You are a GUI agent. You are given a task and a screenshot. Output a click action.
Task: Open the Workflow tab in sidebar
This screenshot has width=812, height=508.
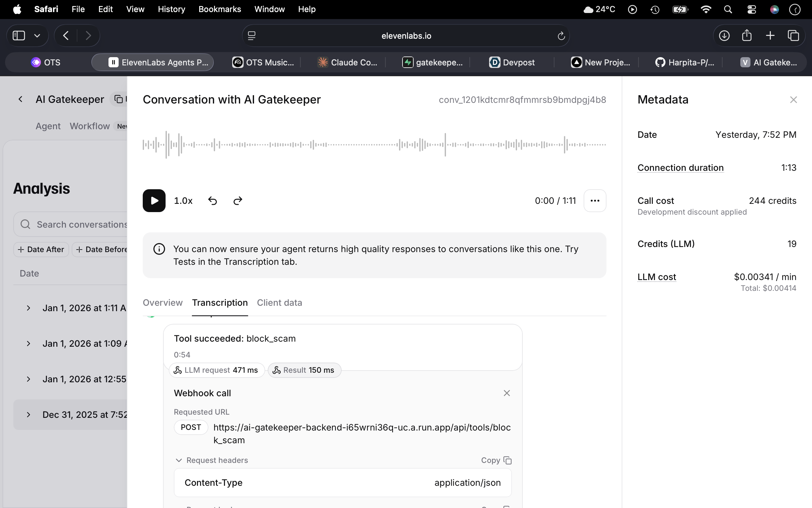[x=89, y=126]
